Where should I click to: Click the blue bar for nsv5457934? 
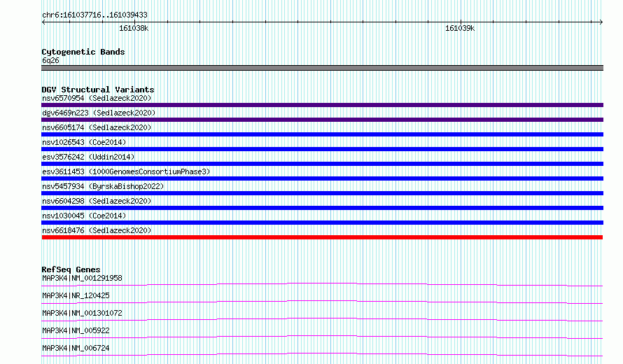click(x=322, y=193)
